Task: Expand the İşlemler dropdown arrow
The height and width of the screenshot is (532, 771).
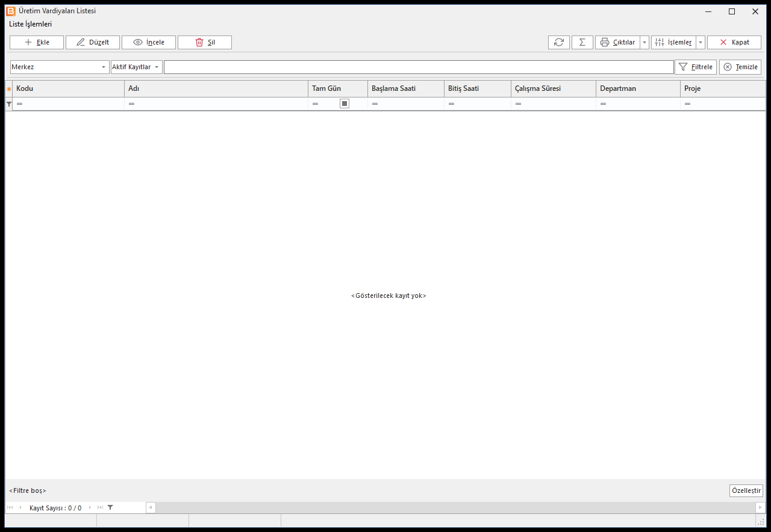Action: [x=701, y=42]
